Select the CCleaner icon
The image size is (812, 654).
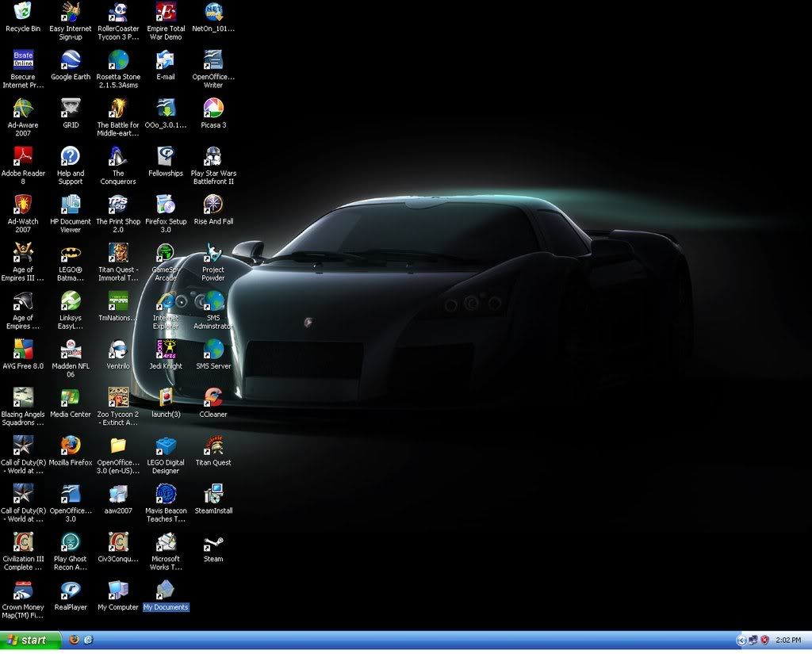(x=213, y=397)
